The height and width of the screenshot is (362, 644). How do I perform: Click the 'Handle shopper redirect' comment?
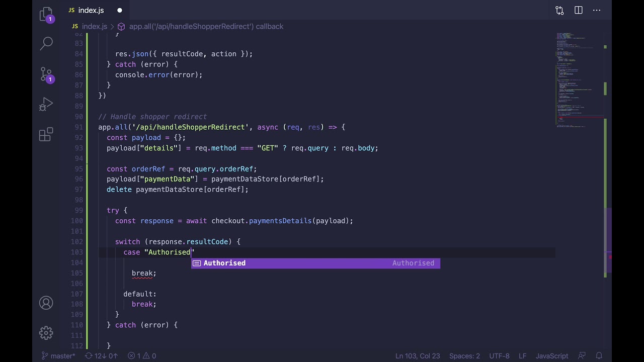tap(152, 117)
